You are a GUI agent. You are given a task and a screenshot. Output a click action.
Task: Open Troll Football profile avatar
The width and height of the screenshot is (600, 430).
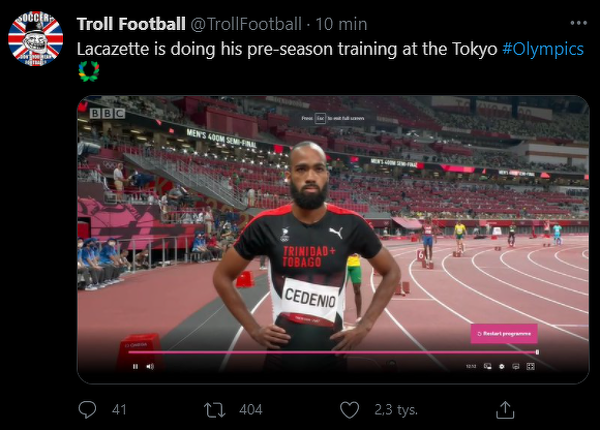click(35, 39)
